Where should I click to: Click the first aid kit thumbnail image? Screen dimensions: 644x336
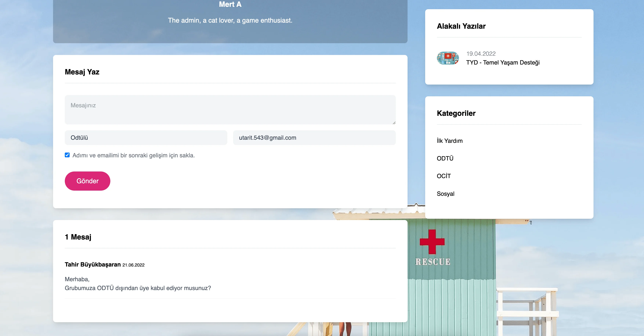448,58
